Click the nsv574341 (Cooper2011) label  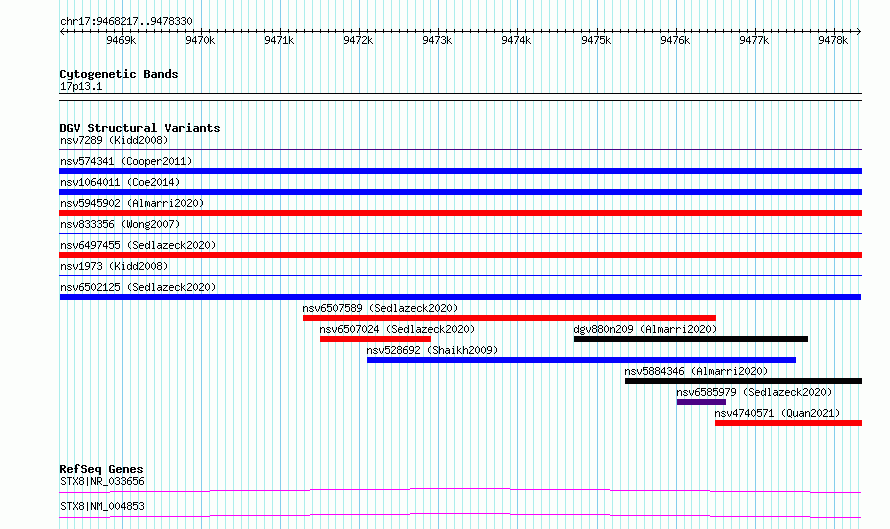pos(126,161)
